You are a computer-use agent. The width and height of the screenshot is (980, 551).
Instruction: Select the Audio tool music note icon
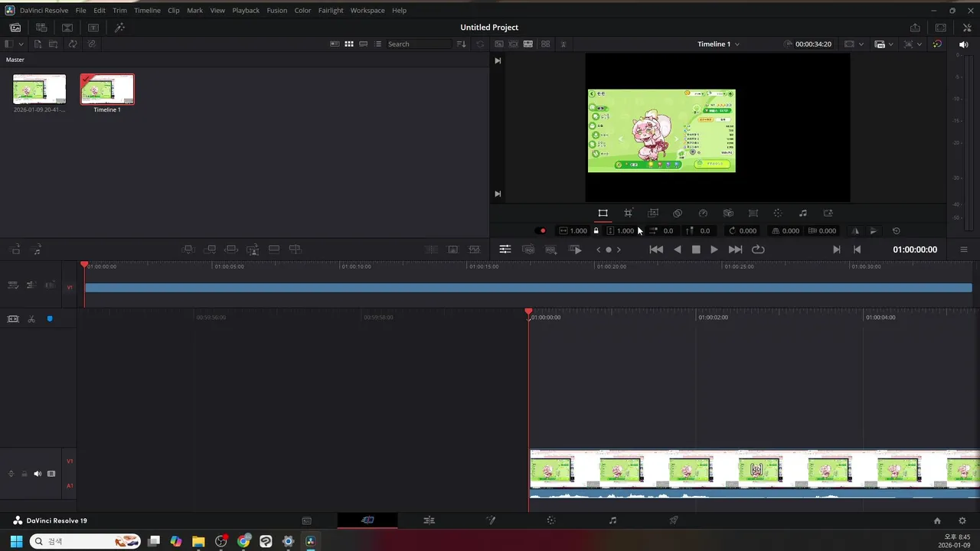point(803,214)
